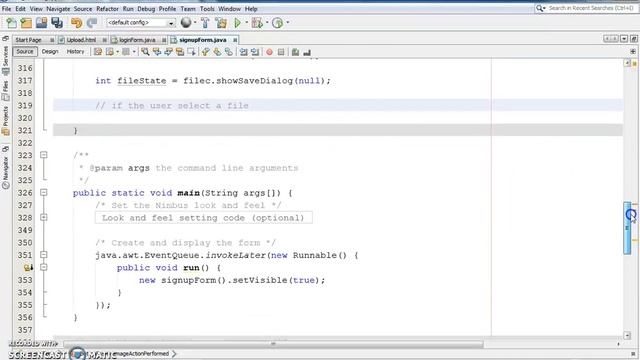The height and width of the screenshot is (360, 640).
Task: Open dropdown arrow beside Debug Project
Action: [x=267, y=22]
